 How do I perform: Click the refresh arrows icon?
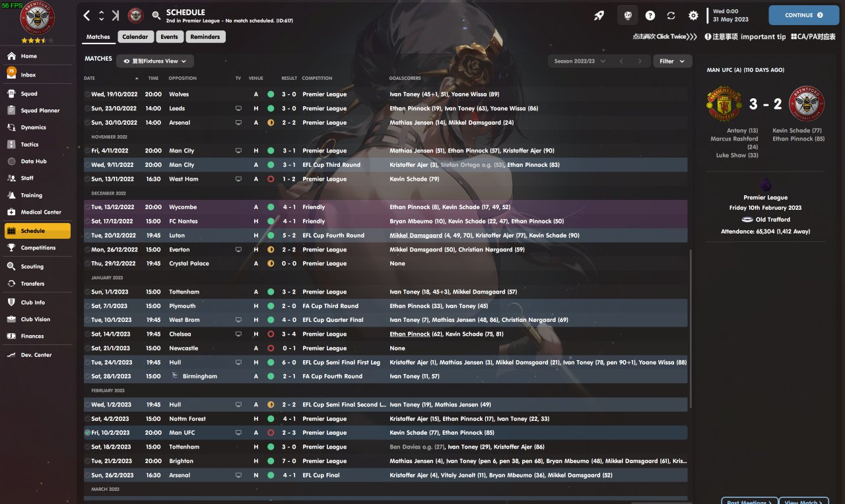tap(671, 15)
